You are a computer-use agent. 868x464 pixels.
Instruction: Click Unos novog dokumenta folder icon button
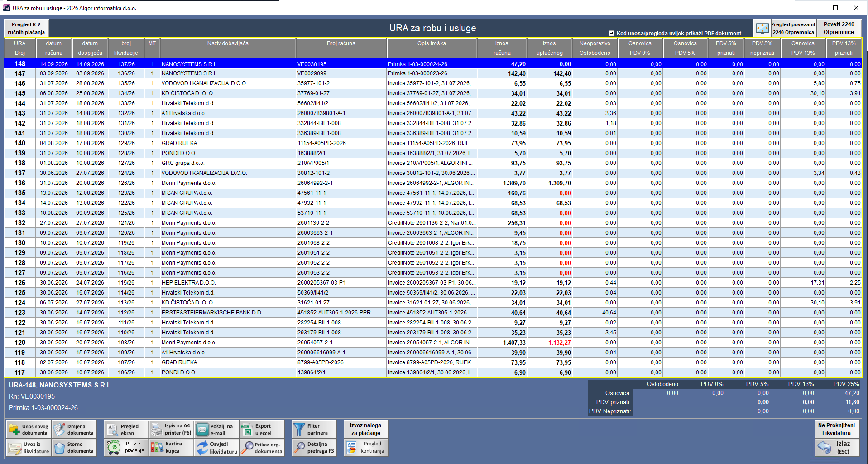[x=29, y=429]
